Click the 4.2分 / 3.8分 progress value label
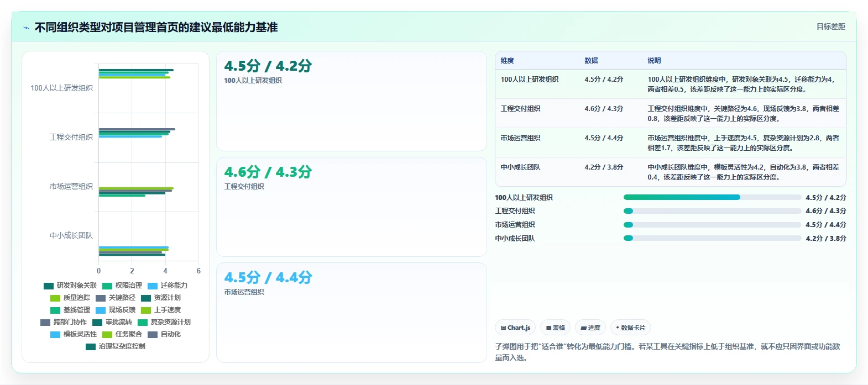The width and height of the screenshot is (868, 385). click(826, 239)
